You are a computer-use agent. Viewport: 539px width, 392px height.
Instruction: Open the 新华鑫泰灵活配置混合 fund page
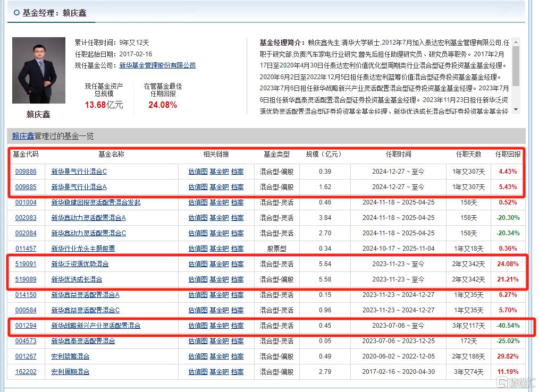[83, 341]
